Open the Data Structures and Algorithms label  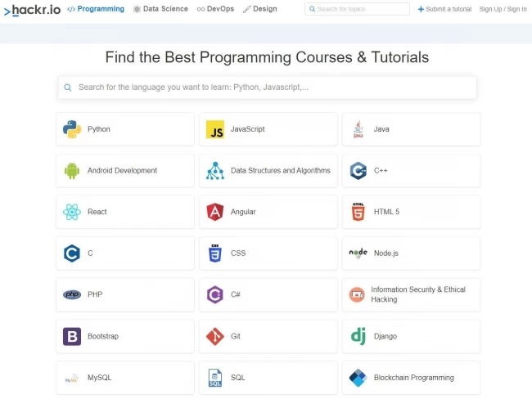click(281, 171)
